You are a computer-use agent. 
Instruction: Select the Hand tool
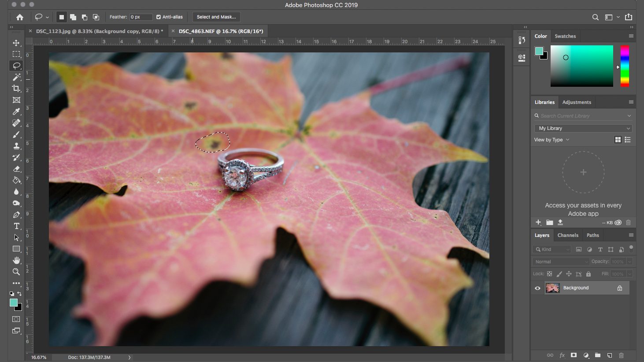click(16, 260)
